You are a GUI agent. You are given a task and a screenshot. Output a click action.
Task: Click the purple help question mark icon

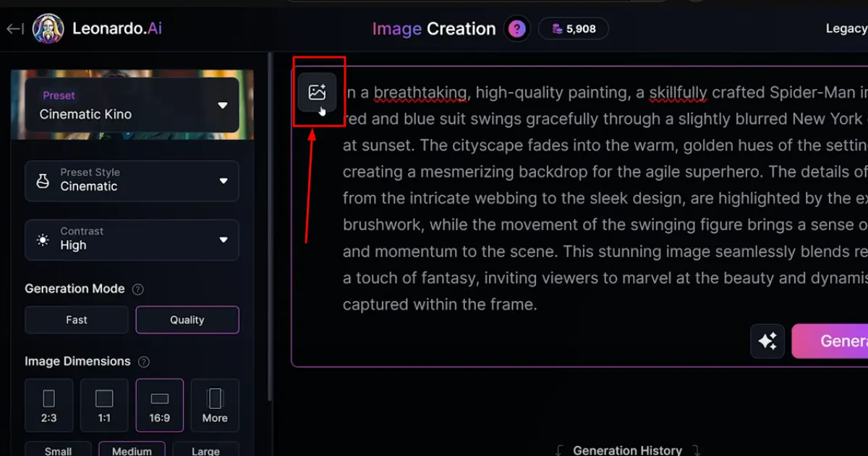pos(516,29)
